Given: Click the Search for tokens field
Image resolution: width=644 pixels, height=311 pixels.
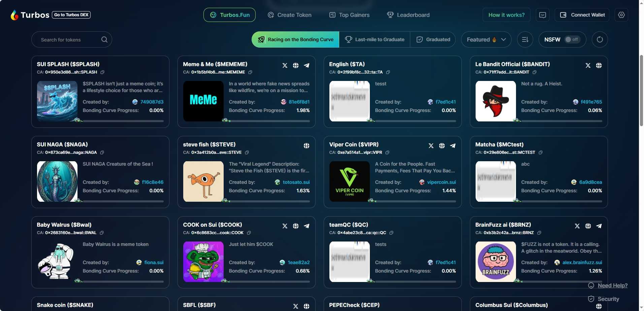Looking at the screenshot, I should pyautogui.click(x=67, y=40).
